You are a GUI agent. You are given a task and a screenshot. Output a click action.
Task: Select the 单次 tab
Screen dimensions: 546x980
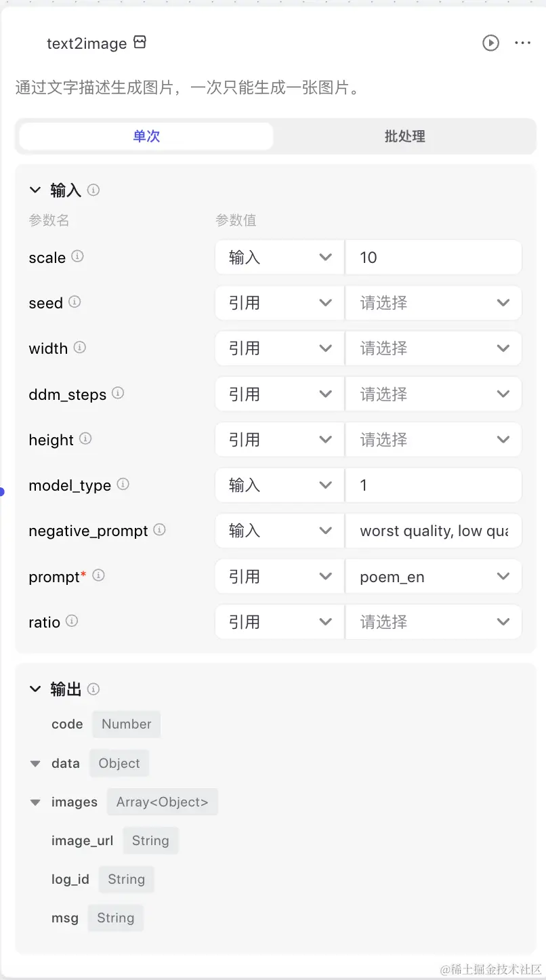(x=146, y=136)
